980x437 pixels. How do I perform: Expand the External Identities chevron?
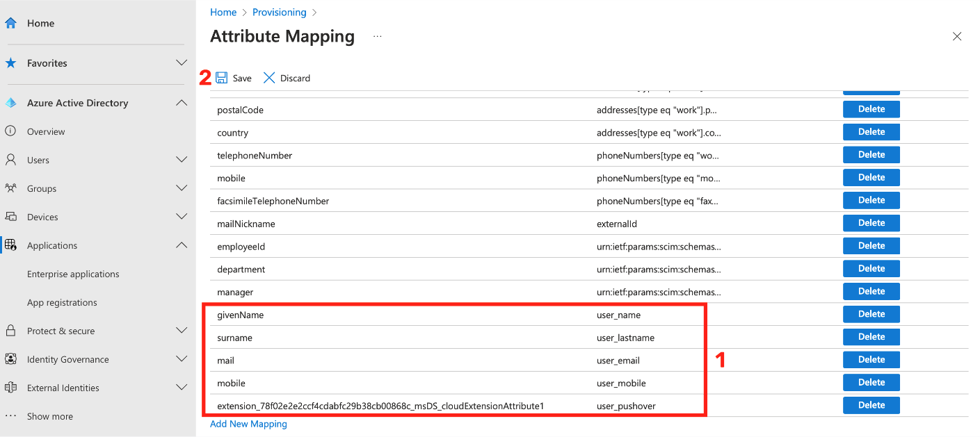[182, 388]
